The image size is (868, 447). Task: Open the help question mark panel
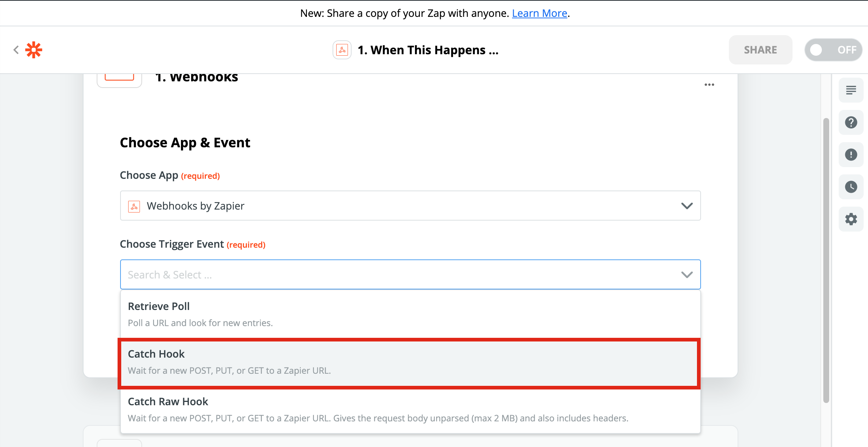[851, 122]
